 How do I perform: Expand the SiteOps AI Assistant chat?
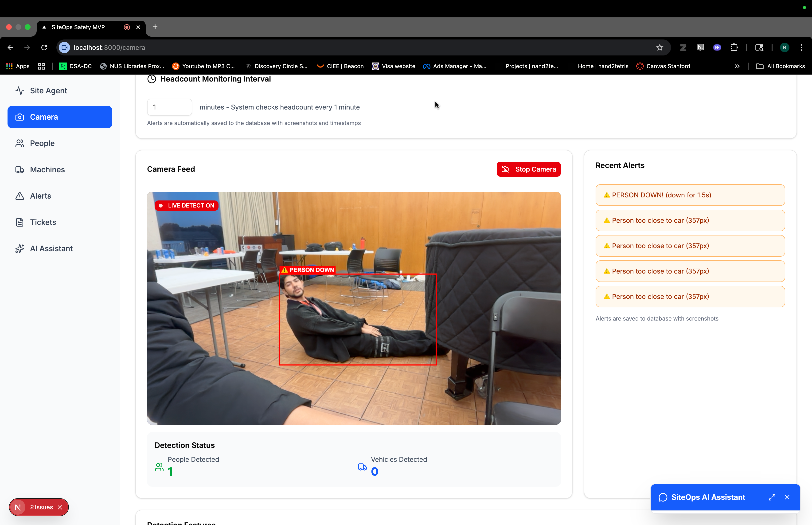point(772,497)
